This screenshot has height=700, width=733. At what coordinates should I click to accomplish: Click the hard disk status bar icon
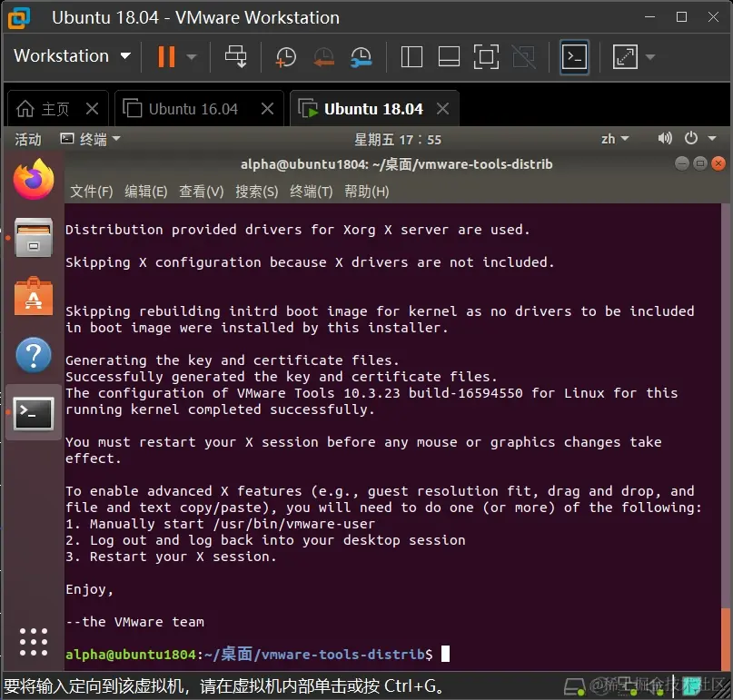tap(575, 686)
